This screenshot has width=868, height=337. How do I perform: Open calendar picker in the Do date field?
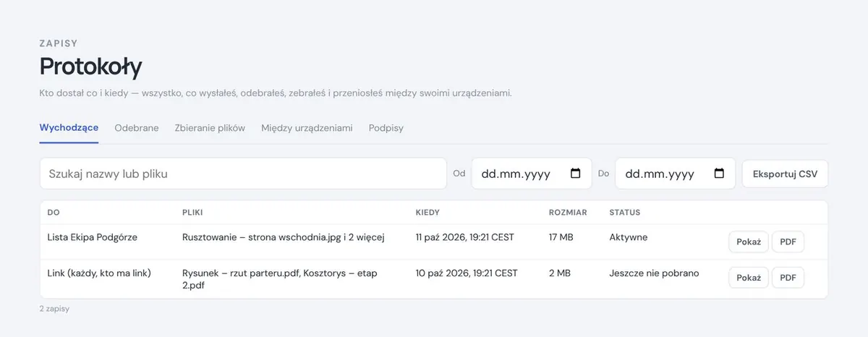719,174
